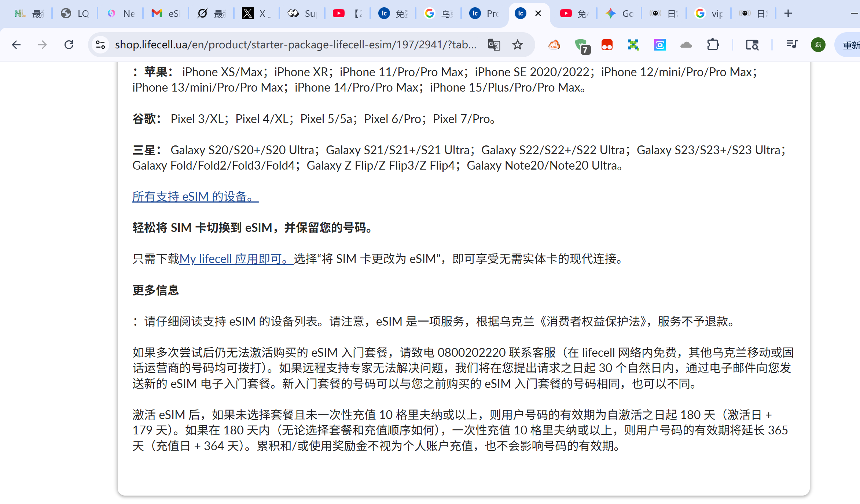Image resolution: width=860 pixels, height=504 pixels.
Task: Switch to the Gemini Gc tab
Action: pos(620,14)
